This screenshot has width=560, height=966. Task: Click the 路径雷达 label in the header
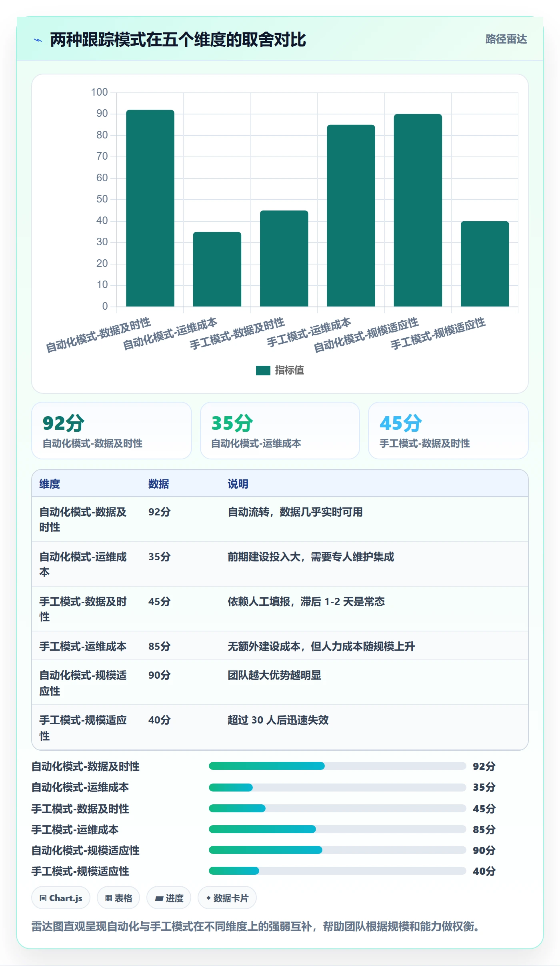[x=506, y=39]
